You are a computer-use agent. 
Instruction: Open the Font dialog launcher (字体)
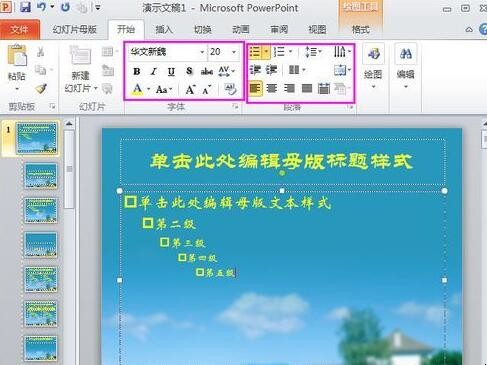(236, 107)
